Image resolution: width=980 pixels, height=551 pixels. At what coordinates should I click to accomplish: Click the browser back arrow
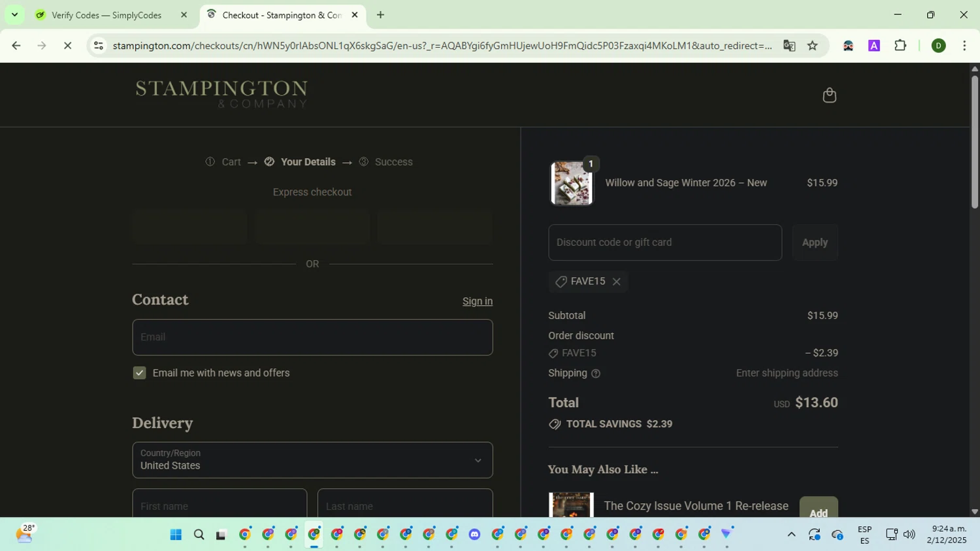point(16,46)
